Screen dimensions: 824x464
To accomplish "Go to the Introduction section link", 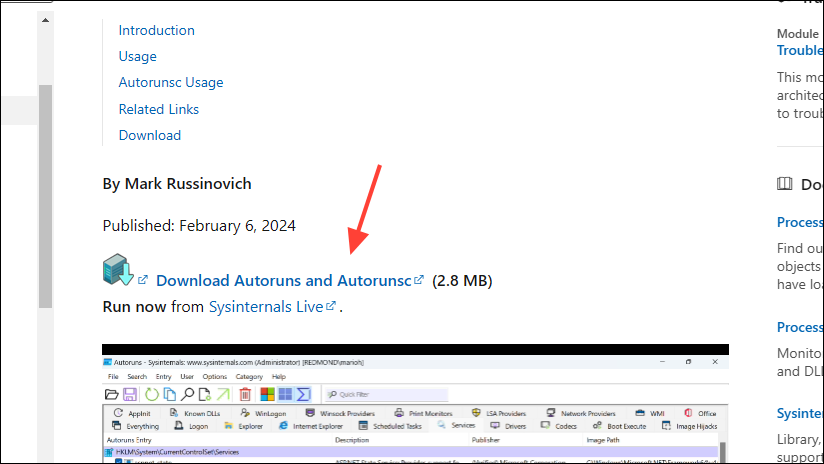I will [x=157, y=30].
